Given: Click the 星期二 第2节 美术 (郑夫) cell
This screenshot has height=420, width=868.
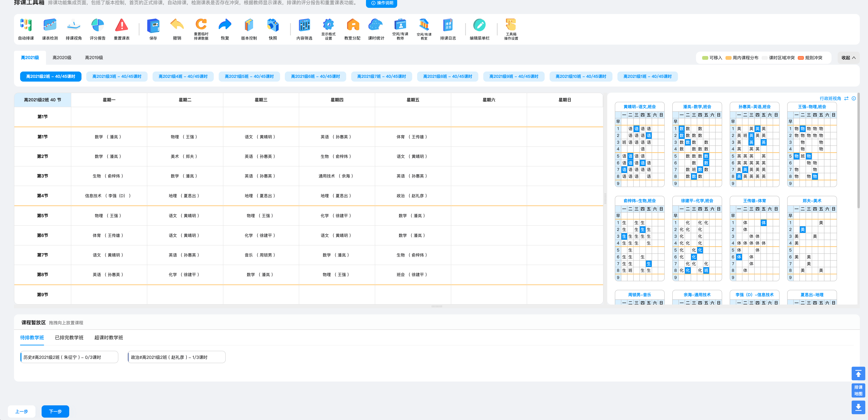Looking at the screenshot, I should [185, 157].
